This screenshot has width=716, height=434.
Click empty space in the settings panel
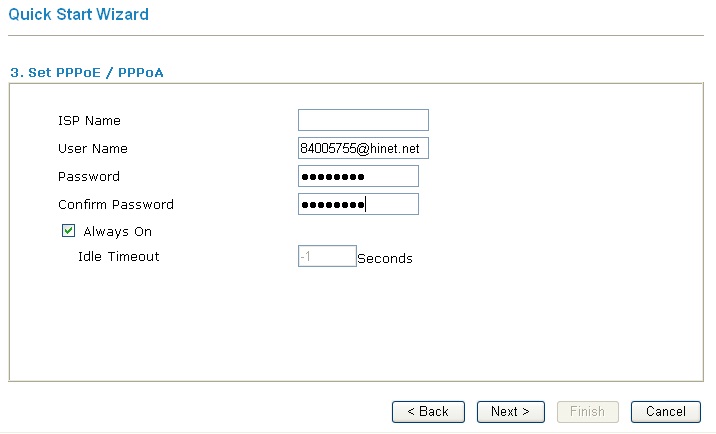coord(350,330)
